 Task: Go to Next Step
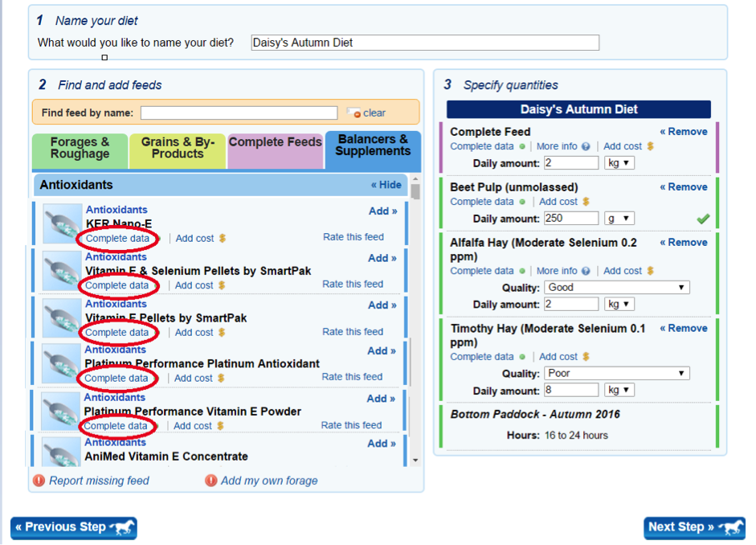coord(694,527)
